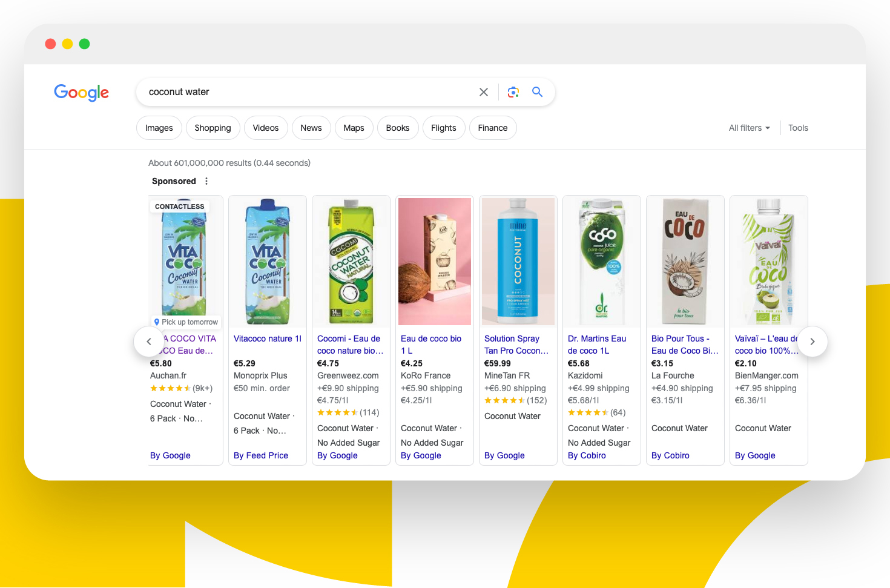
Task: Open Dr. Martins Eau de coco link
Action: point(597,345)
